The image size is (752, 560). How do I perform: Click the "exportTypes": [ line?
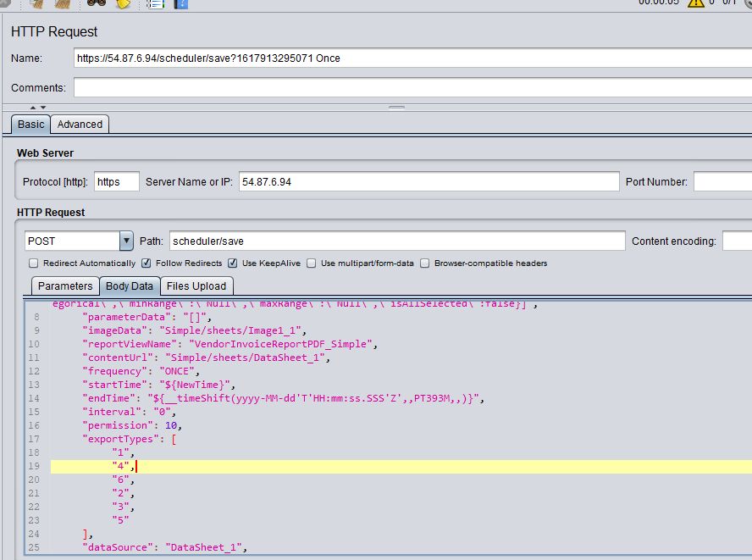(x=130, y=439)
